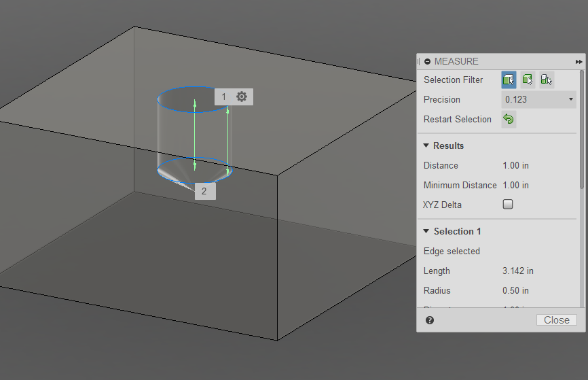Screen dimensions: 588x380
Task: Click the Restart Selection green arrow icon
Action: click(x=509, y=119)
